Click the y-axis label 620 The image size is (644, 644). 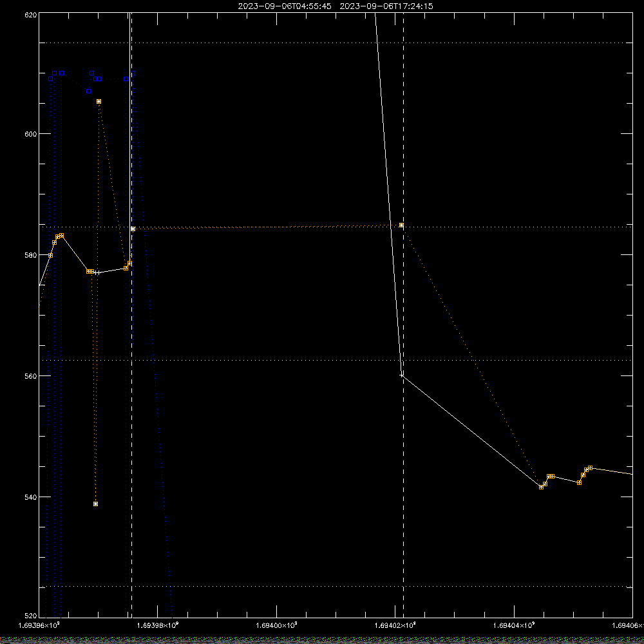click(31, 15)
